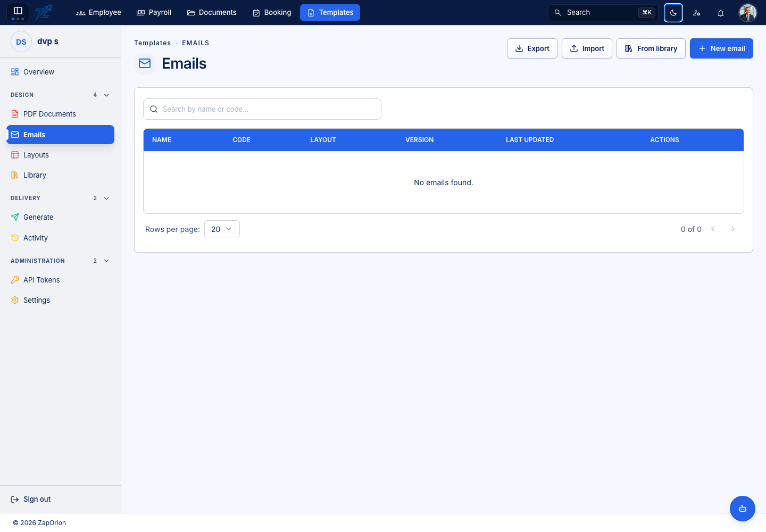Collapse the Administration section chevron
Image resolution: width=766 pixels, height=532 pixels.
tap(106, 261)
